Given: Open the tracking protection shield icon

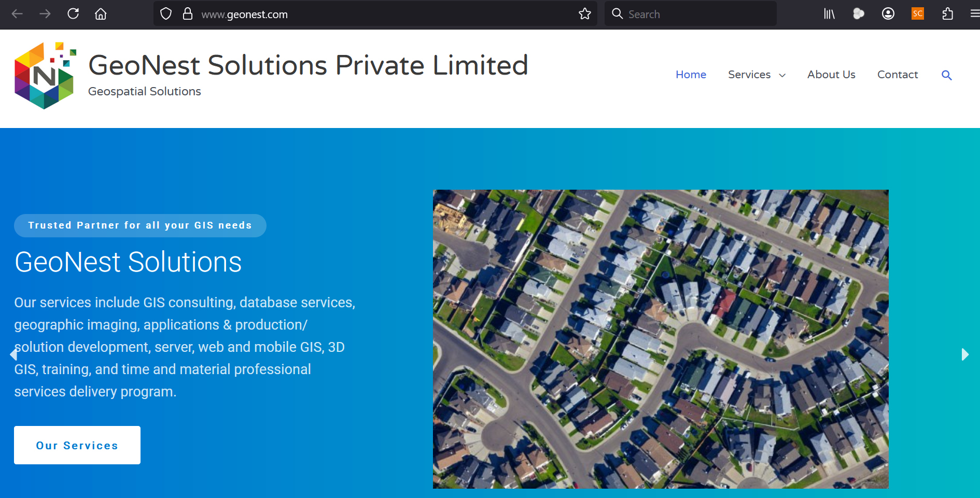Looking at the screenshot, I should click(166, 14).
